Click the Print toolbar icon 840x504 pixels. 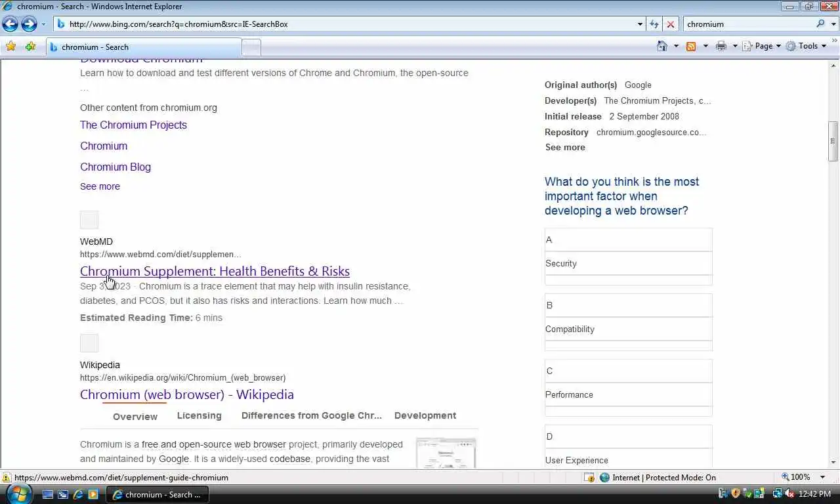pos(721,46)
